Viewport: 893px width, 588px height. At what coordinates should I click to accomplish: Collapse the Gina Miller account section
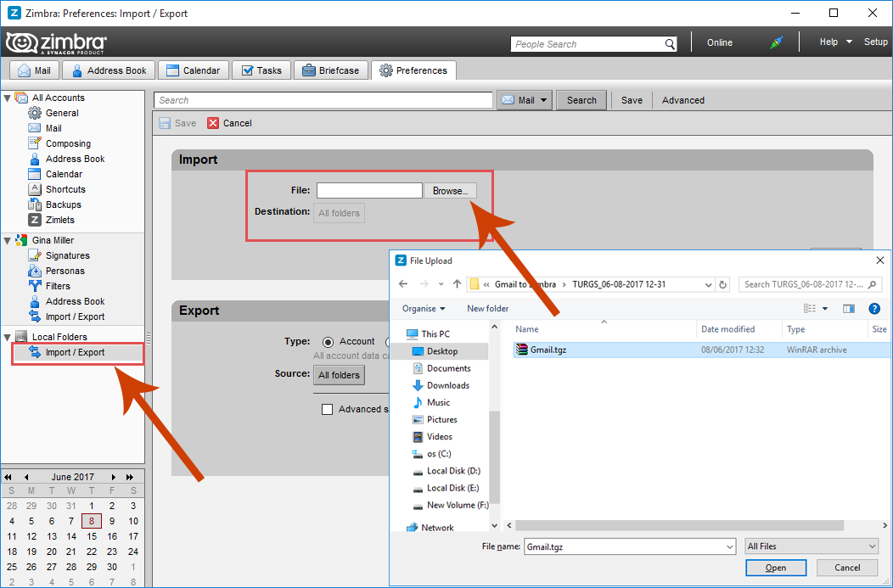point(8,241)
